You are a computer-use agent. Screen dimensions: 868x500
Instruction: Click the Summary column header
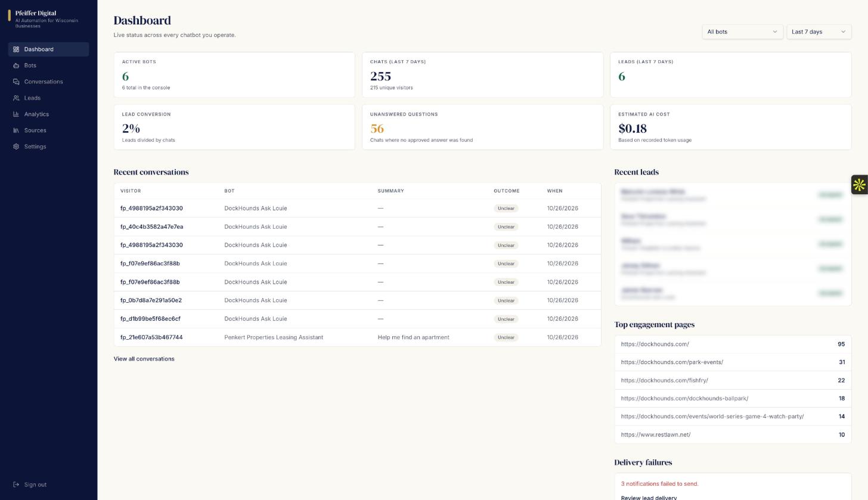click(390, 191)
